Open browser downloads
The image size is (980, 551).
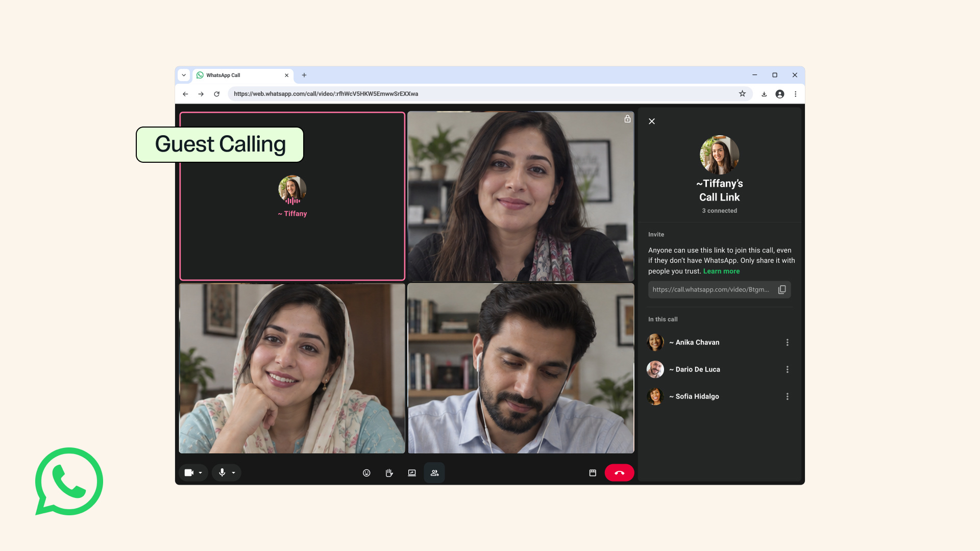[x=764, y=94]
